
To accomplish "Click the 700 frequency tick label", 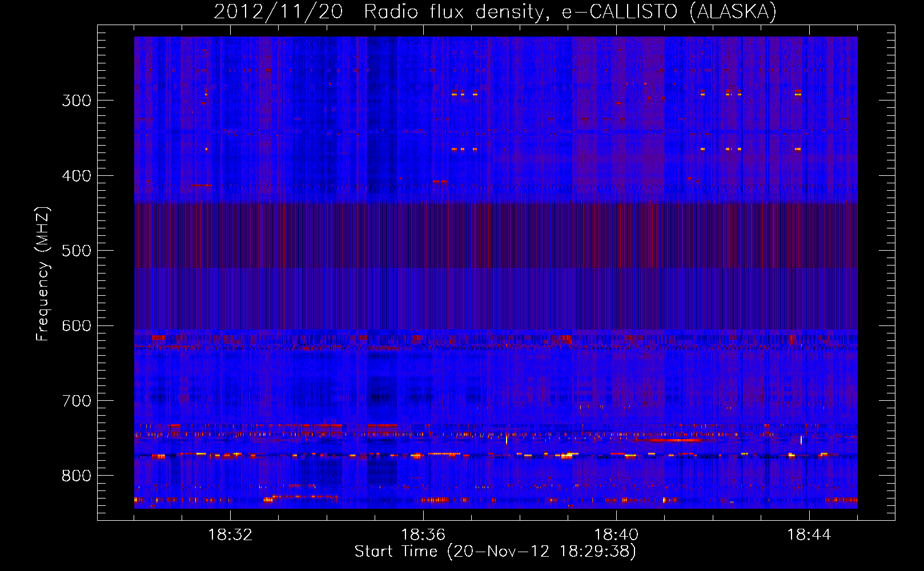I will pos(77,401).
